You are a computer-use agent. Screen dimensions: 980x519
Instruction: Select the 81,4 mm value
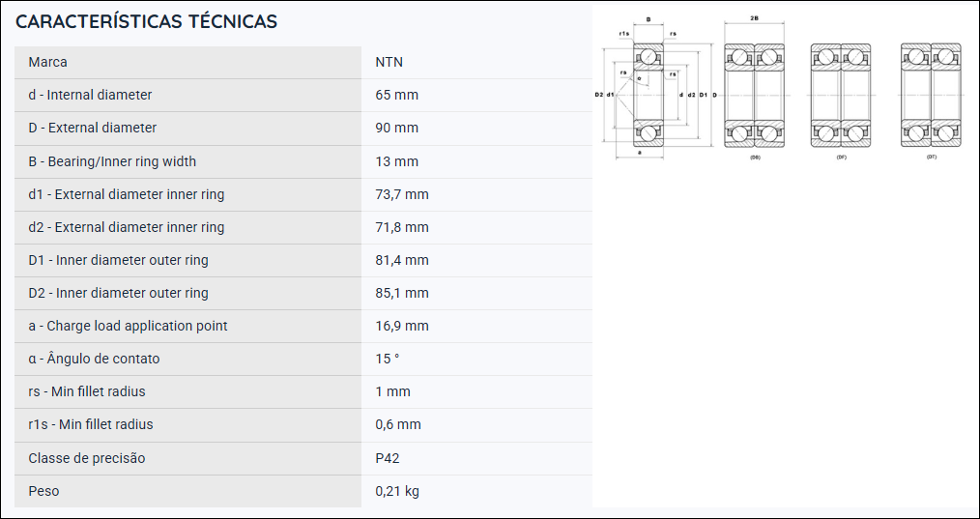coord(402,260)
